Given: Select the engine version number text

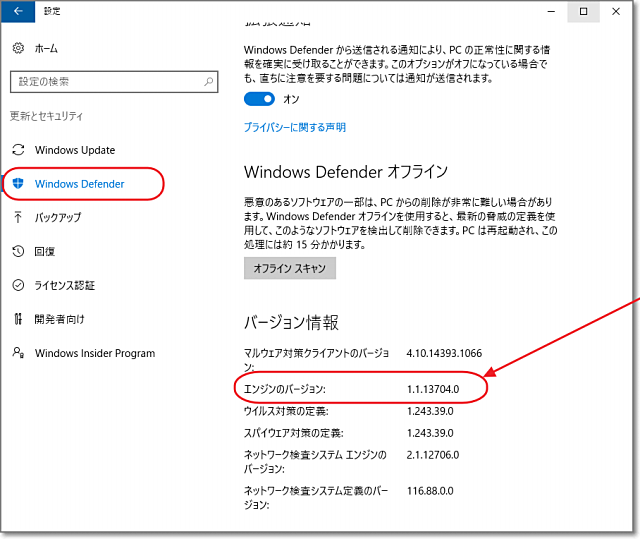Looking at the screenshot, I should pos(432,388).
